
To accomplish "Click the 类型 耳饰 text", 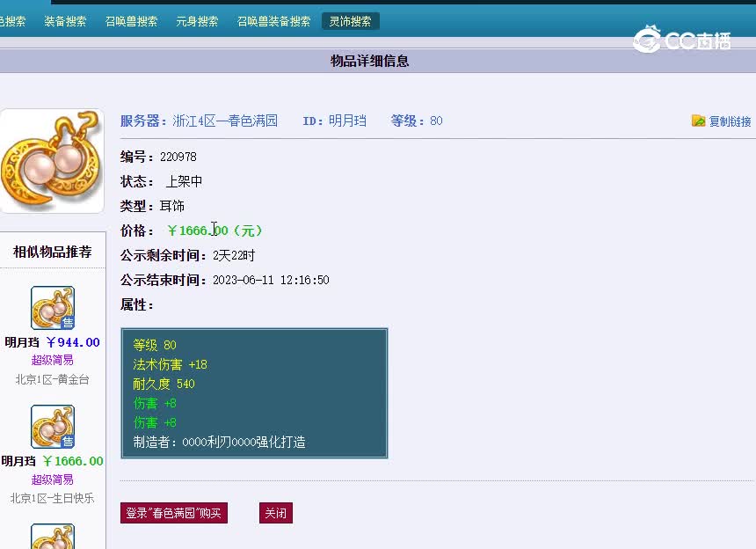I will coord(152,206).
